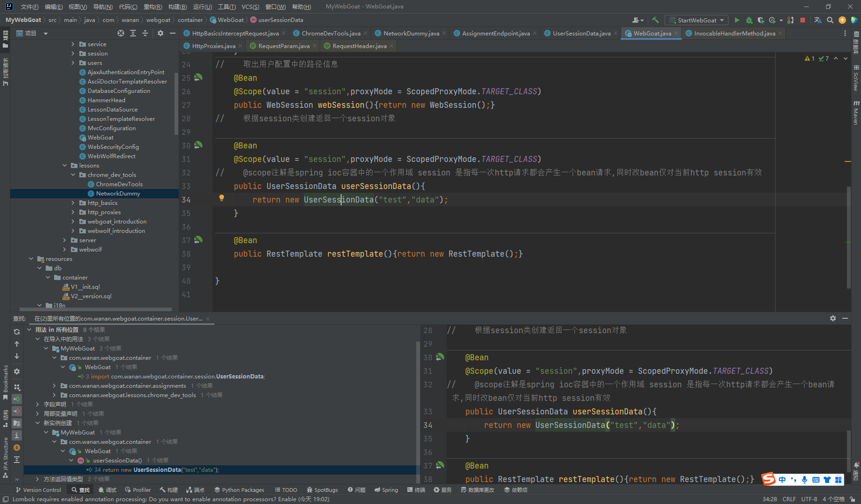The width and height of the screenshot is (861, 504).
Task: Open Python Packages tool window
Action: point(239,490)
